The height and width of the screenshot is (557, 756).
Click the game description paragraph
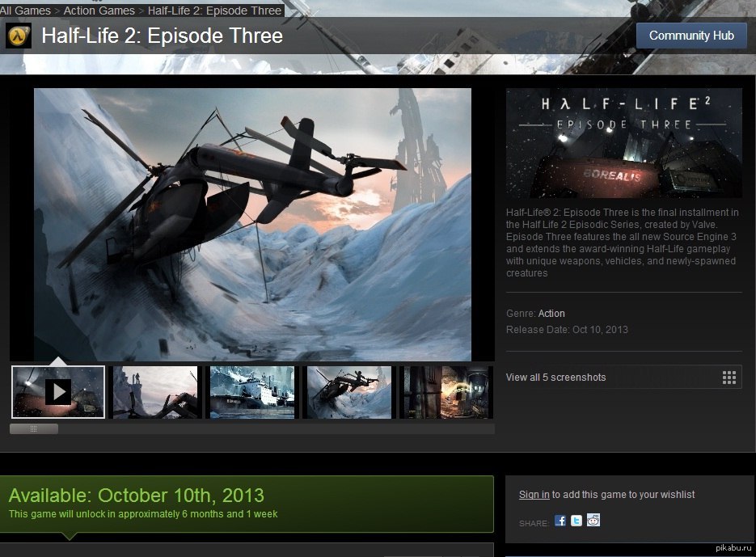pyautogui.click(x=623, y=243)
